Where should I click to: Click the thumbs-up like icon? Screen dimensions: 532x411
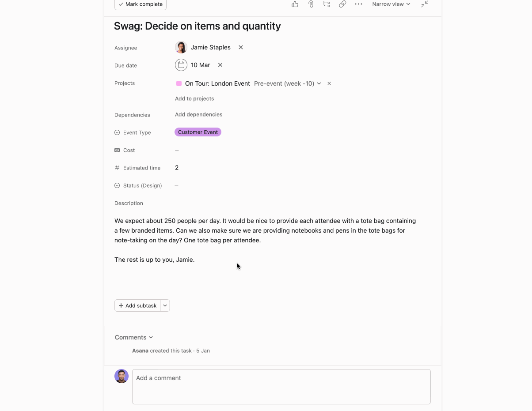[x=295, y=4]
